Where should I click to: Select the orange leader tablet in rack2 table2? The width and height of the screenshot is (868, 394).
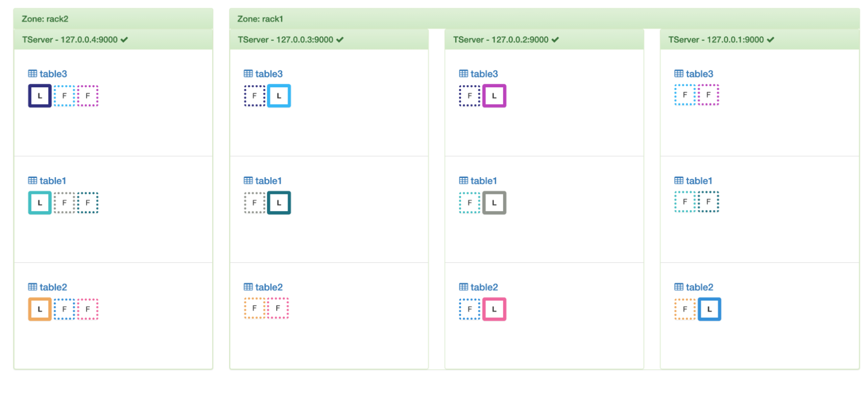(40, 309)
